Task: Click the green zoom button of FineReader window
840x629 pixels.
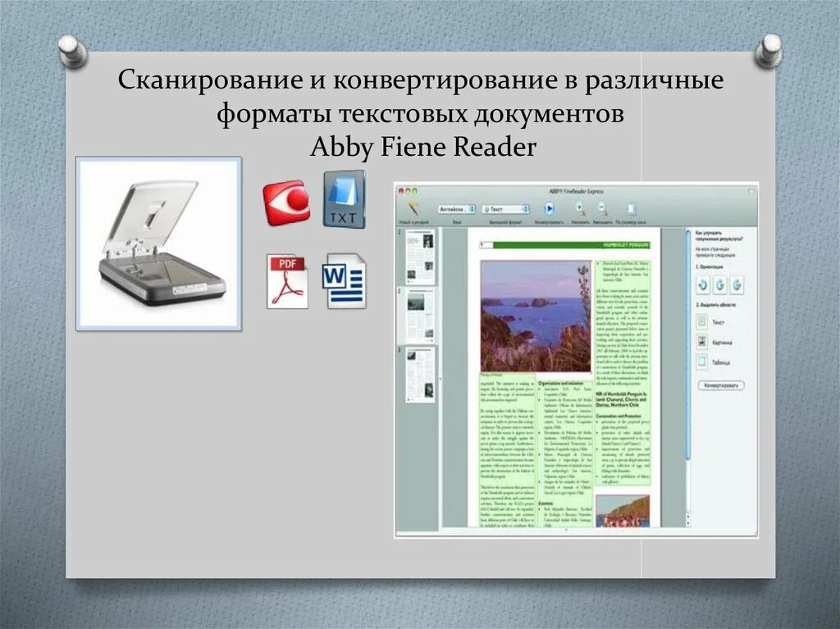Action: tap(414, 191)
